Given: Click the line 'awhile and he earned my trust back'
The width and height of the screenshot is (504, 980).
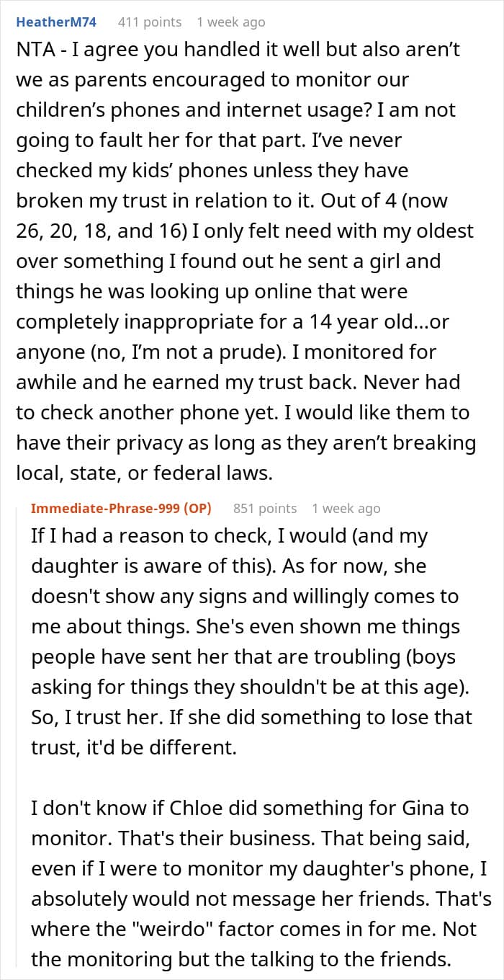Looking at the screenshot, I should click(x=238, y=383).
